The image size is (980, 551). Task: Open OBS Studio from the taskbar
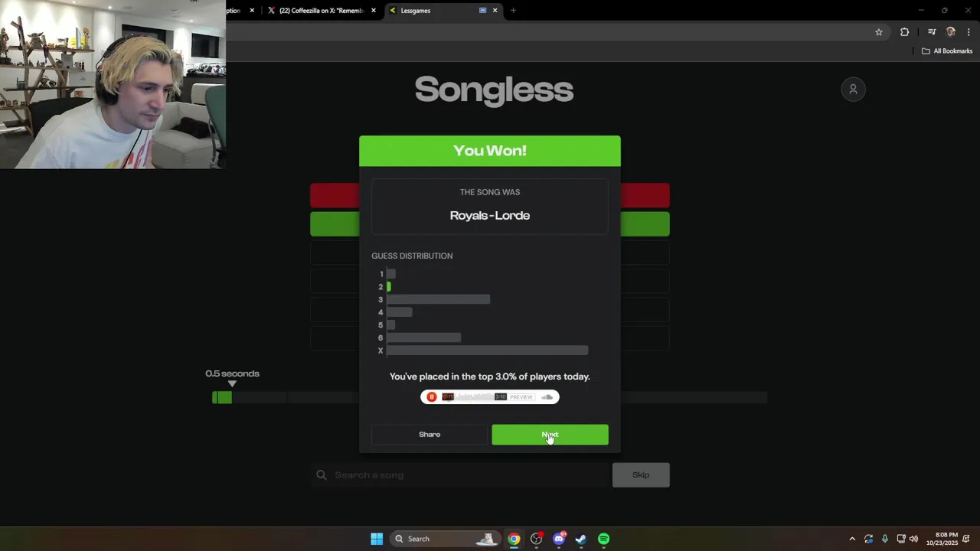point(536,539)
